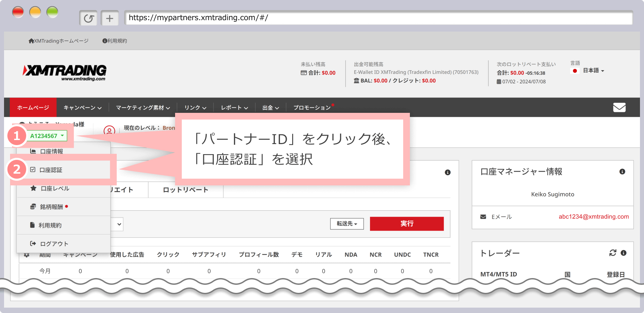Viewport: 644px width, 313px height.
Task: Click the red Japan flag indicator
Action: pos(575,71)
